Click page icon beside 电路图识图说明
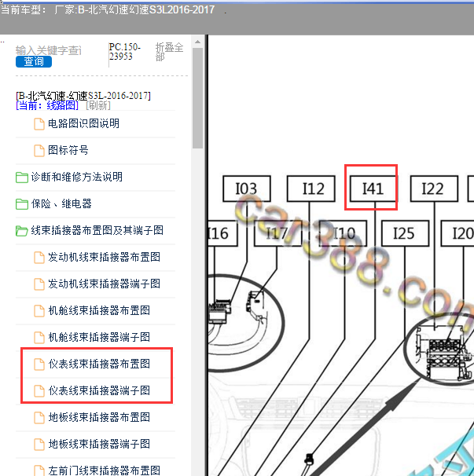The height and width of the screenshot is (476, 474). coord(39,124)
